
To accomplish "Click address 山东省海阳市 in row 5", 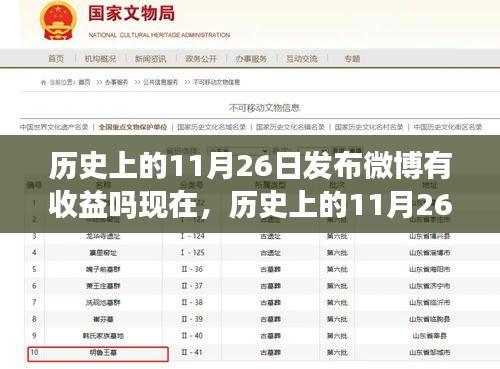I will pos(430,269).
